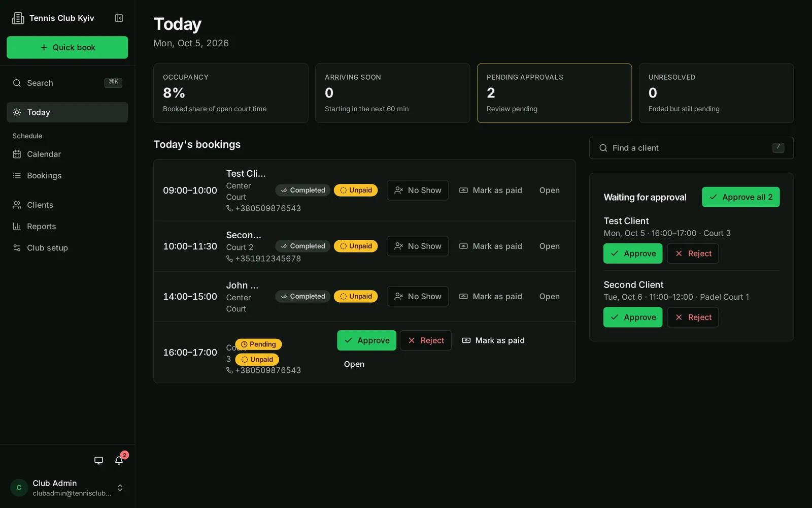Approve Test Client in waiting list
The width and height of the screenshot is (812, 508).
633,253
